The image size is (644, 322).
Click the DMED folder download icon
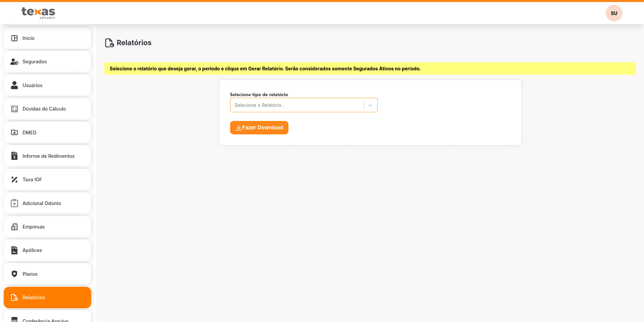[x=14, y=132]
